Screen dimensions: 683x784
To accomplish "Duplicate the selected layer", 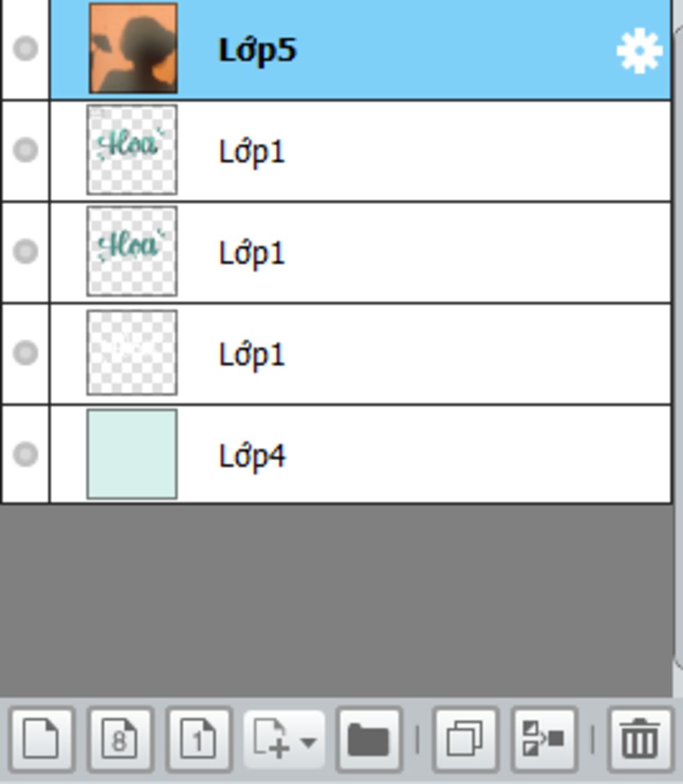I will (x=466, y=739).
